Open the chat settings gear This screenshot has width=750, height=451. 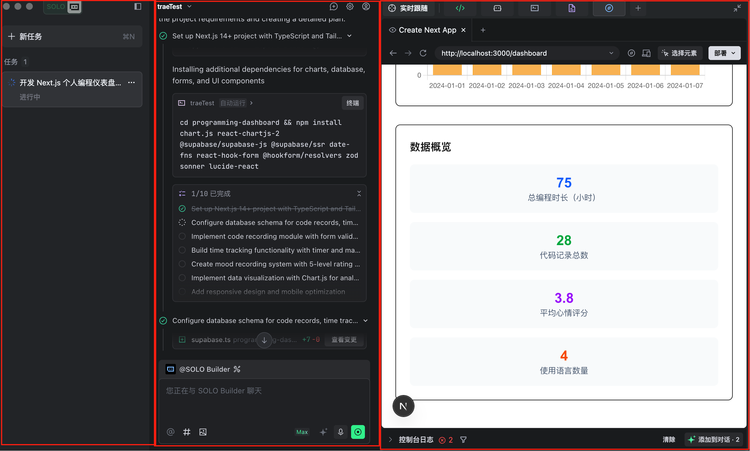(350, 7)
